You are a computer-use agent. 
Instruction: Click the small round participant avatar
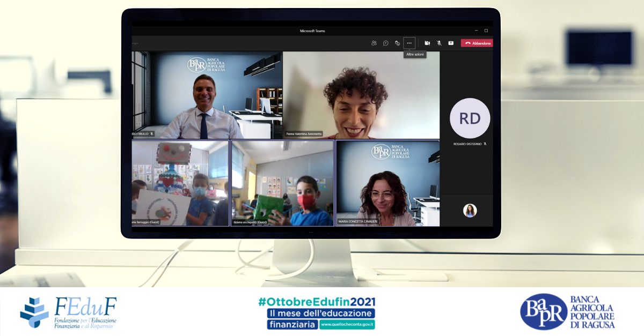pyautogui.click(x=470, y=211)
